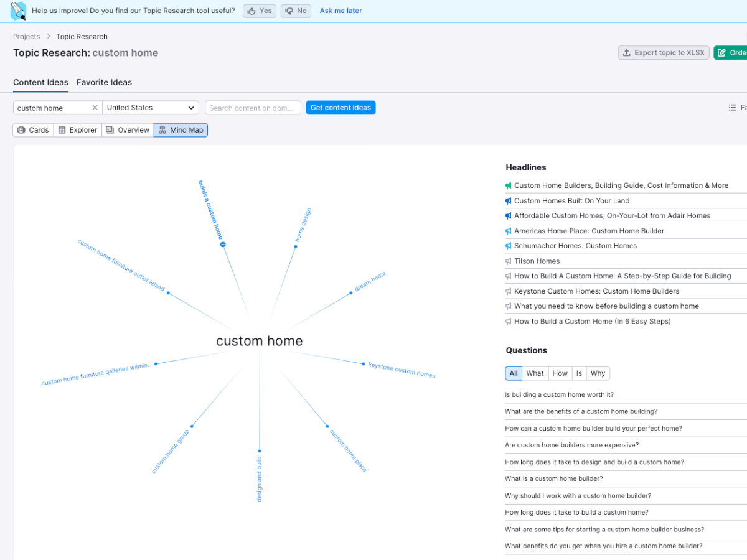
Task: Click question Is building a custom home worth it?
Action: [x=559, y=395]
